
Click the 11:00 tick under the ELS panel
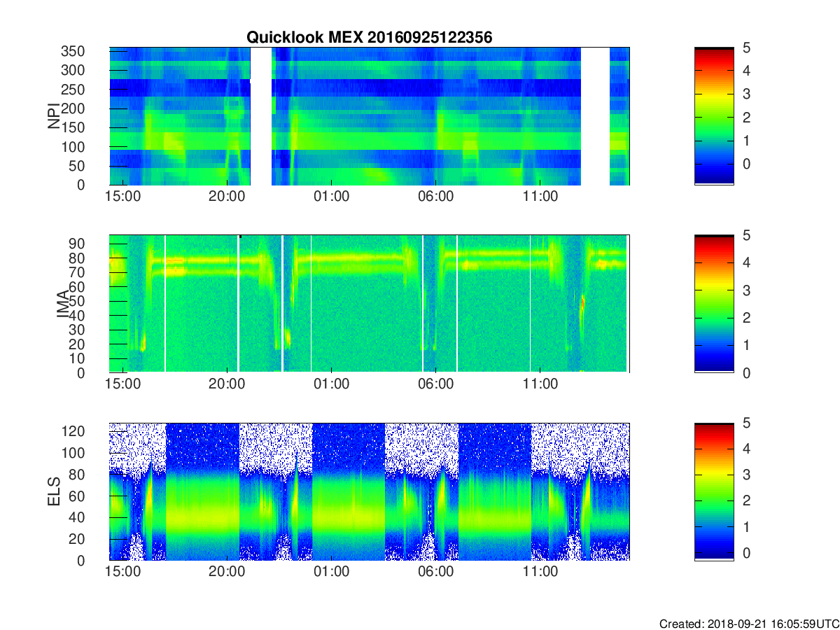tap(540, 572)
